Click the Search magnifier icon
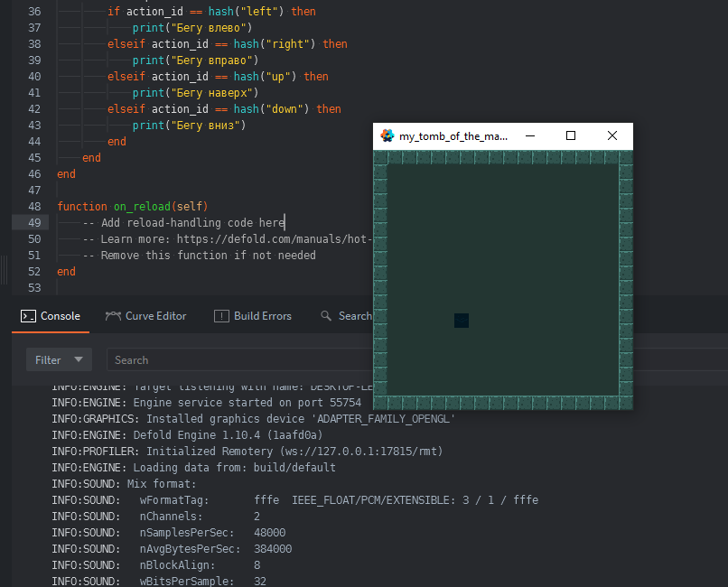The width and height of the screenshot is (728, 587). click(326, 316)
